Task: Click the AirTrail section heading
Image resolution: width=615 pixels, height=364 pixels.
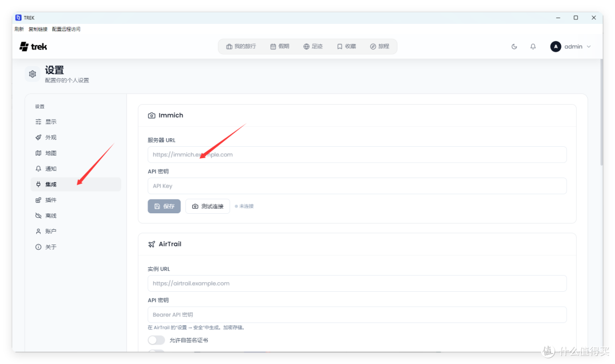Action: (x=170, y=244)
